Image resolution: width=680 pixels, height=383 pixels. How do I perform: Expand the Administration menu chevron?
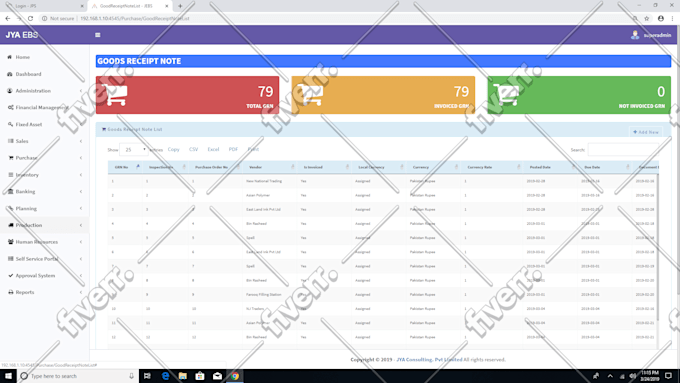click(x=81, y=91)
